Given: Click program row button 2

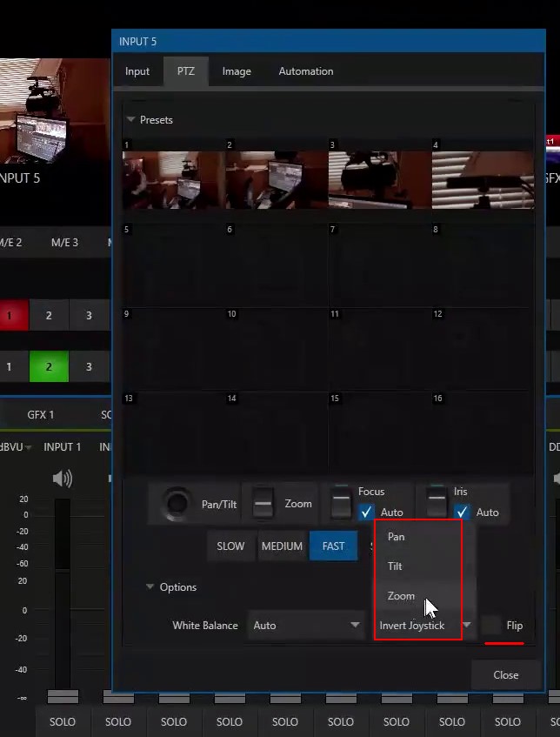Looking at the screenshot, I should pos(49,315).
